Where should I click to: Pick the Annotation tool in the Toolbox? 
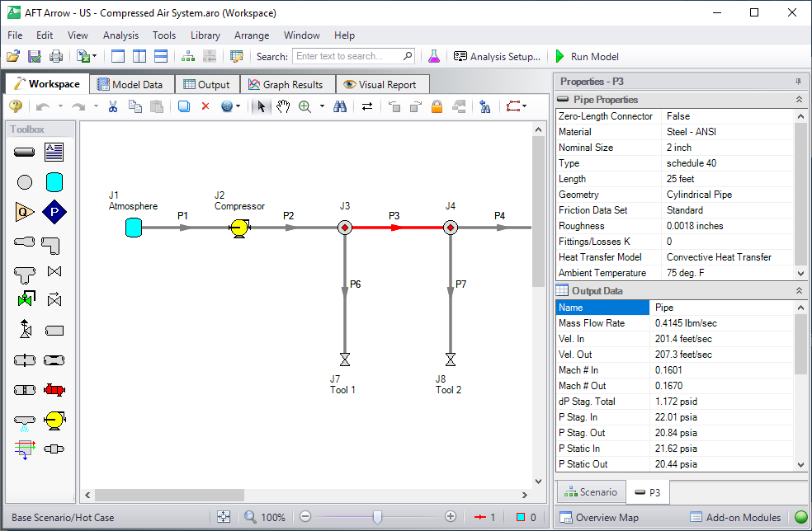(54, 153)
